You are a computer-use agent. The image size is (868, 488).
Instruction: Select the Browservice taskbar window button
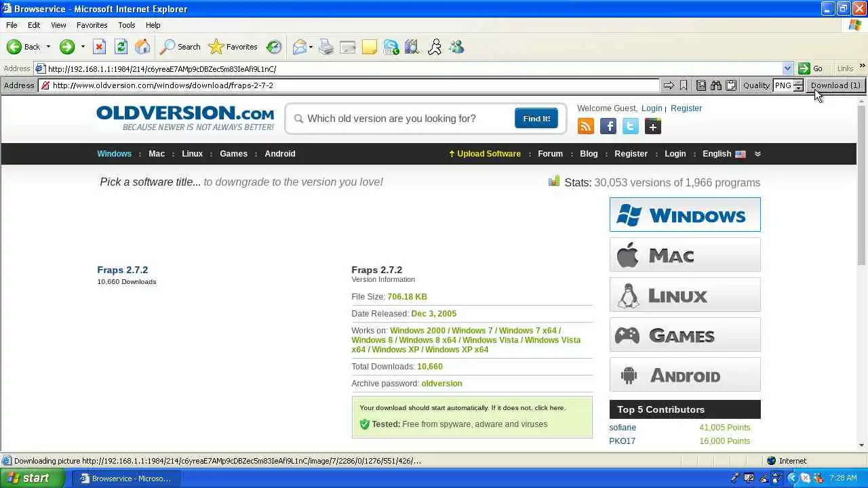126,479
